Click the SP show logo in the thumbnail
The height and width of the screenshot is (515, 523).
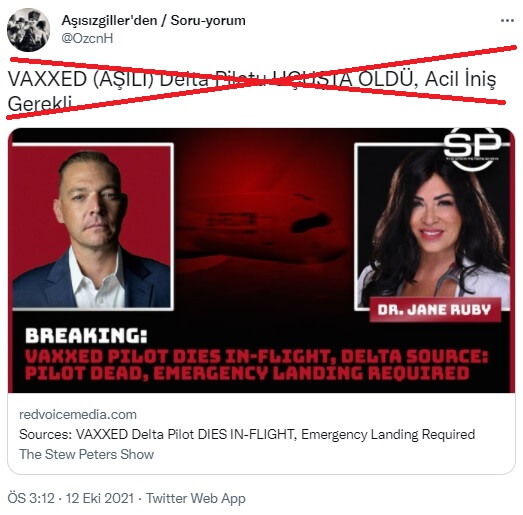point(472,147)
